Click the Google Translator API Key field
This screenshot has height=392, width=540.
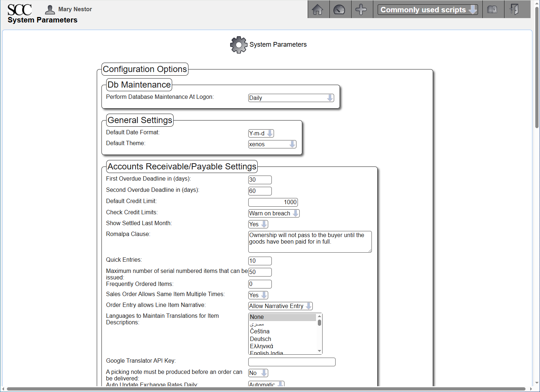tap(292, 362)
